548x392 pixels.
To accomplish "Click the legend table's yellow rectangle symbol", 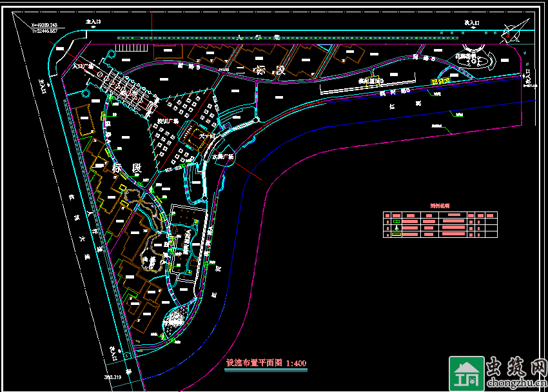I will coord(396,235).
